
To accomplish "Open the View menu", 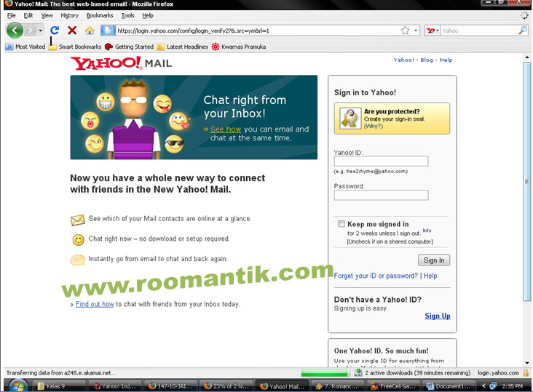I will click(47, 15).
